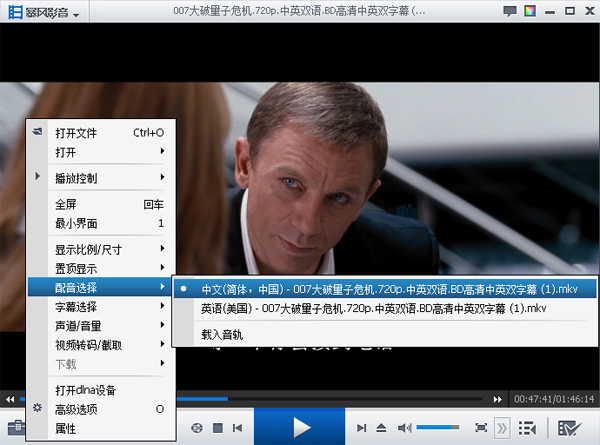Select 英语(美国) audio track

pos(385,308)
